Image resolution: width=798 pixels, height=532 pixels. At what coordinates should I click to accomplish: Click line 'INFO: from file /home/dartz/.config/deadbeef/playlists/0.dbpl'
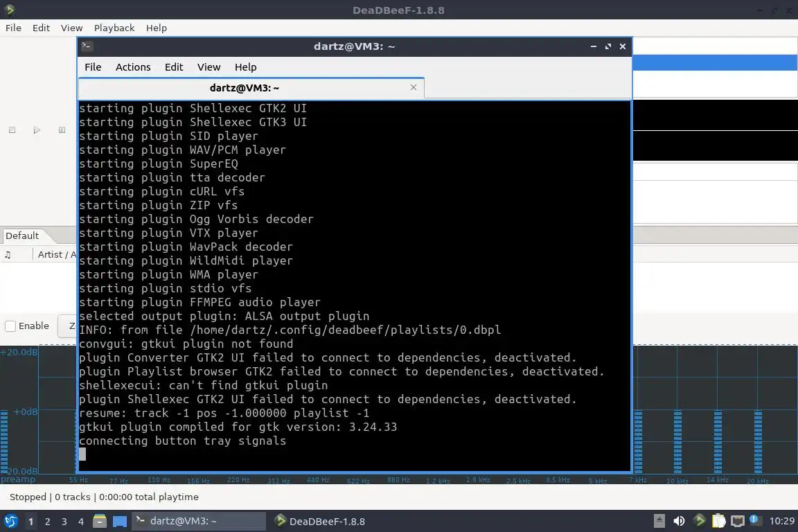click(x=290, y=330)
